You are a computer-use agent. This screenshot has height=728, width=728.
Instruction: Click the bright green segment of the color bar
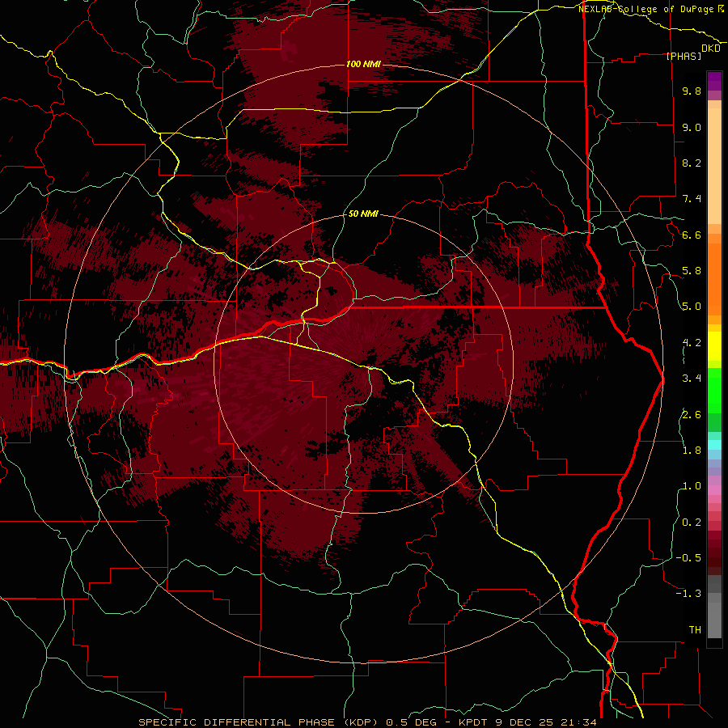pos(714,390)
